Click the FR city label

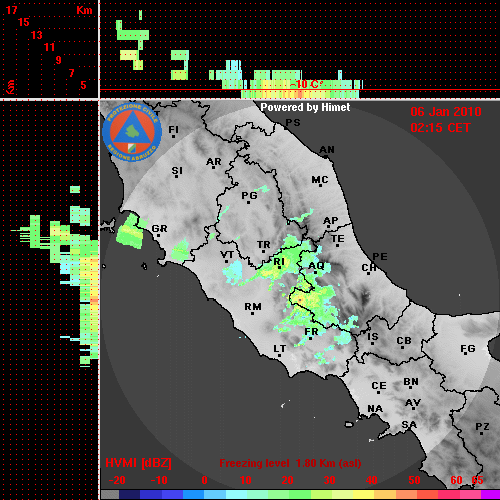(x=311, y=332)
